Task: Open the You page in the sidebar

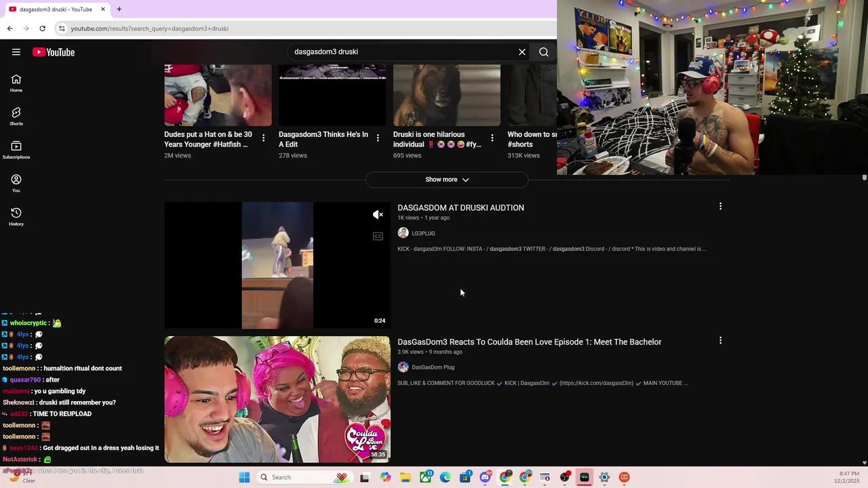Action: click(x=16, y=183)
